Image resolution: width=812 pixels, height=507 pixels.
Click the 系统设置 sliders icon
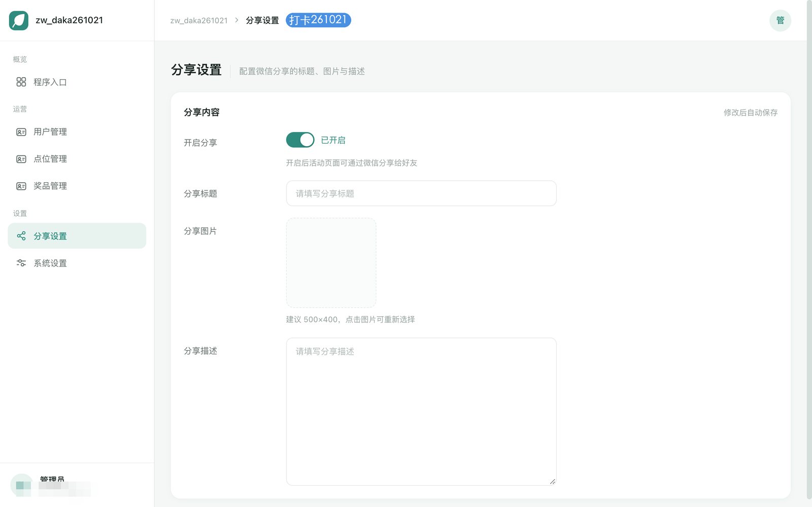(21, 263)
